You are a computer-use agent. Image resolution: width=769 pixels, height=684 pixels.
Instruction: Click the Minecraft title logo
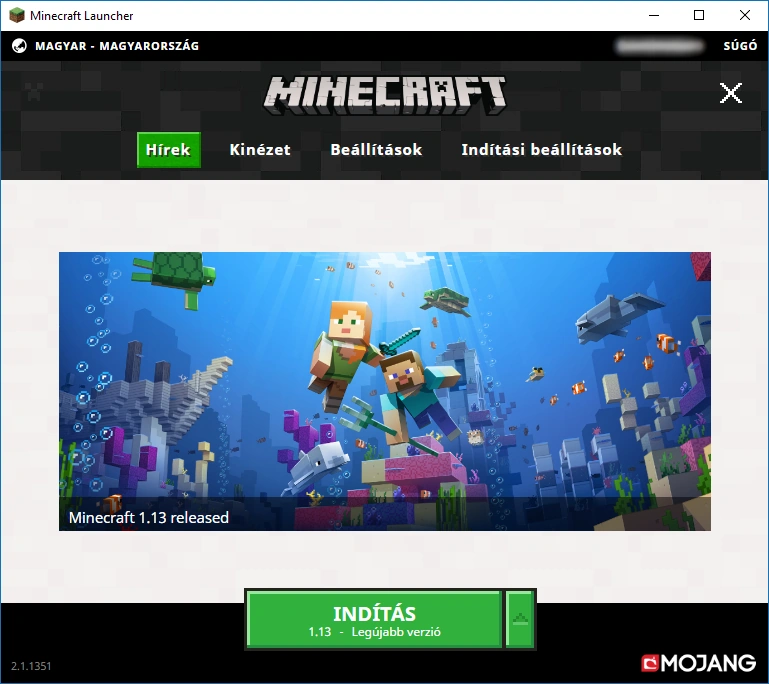(x=384, y=95)
